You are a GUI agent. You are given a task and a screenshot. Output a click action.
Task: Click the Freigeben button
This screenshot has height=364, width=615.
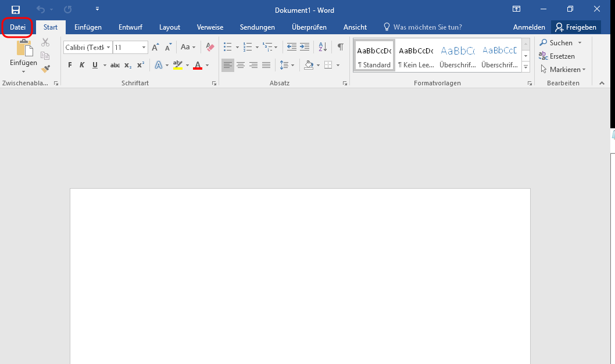[x=575, y=27]
